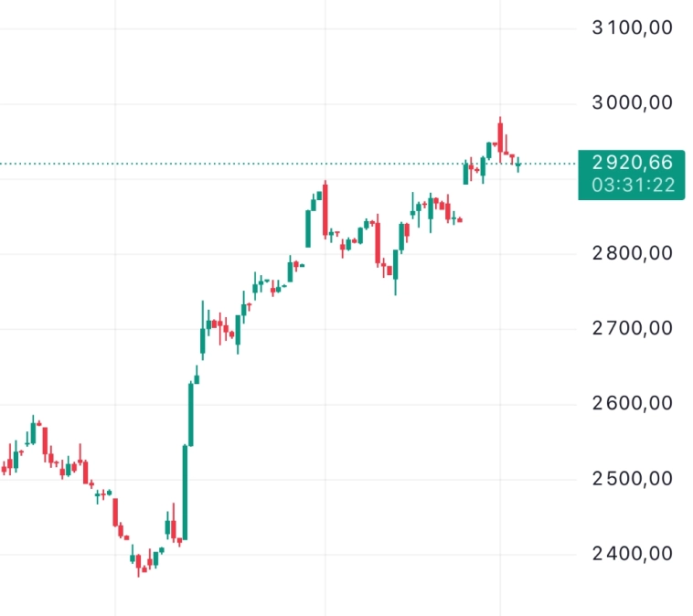This screenshot has height=616, width=693.
Task: Select the 2800,00 price scale label
Action: click(633, 253)
